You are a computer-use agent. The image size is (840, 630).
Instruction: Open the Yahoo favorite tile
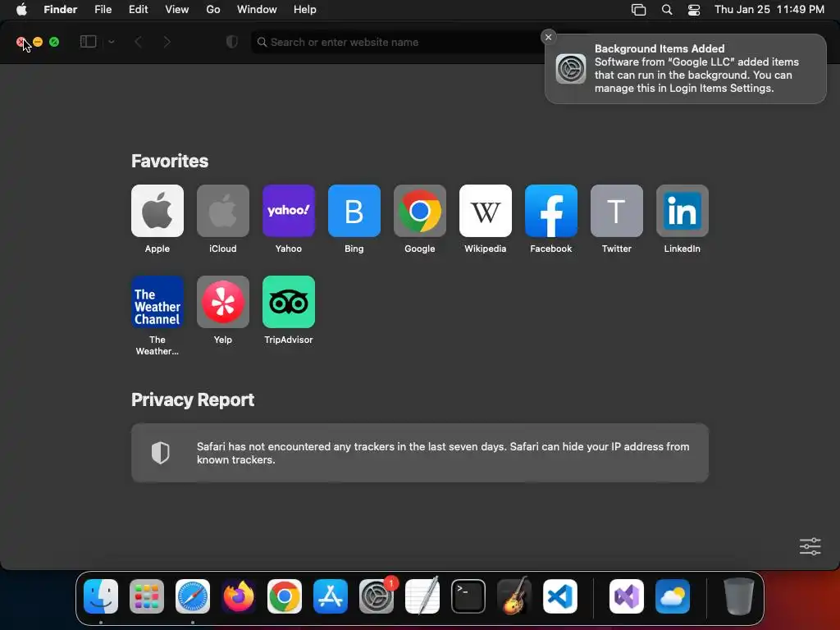click(288, 211)
